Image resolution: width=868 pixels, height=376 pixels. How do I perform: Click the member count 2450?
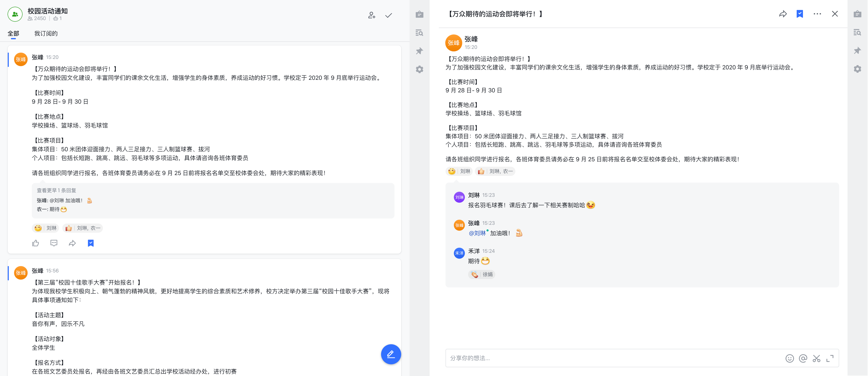pos(37,19)
